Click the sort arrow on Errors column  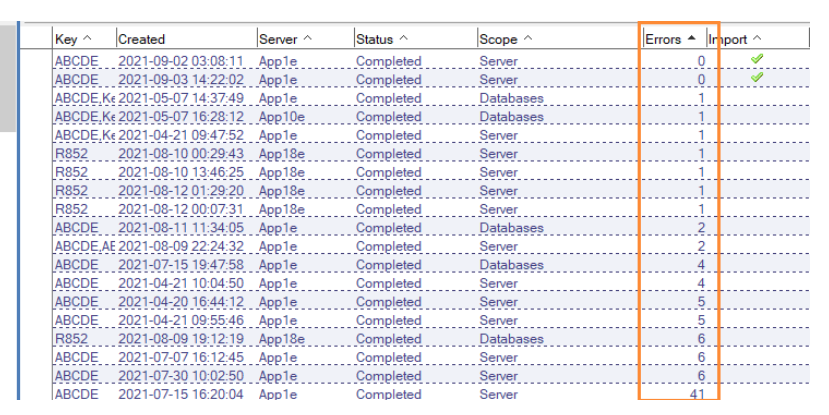coord(690,39)
